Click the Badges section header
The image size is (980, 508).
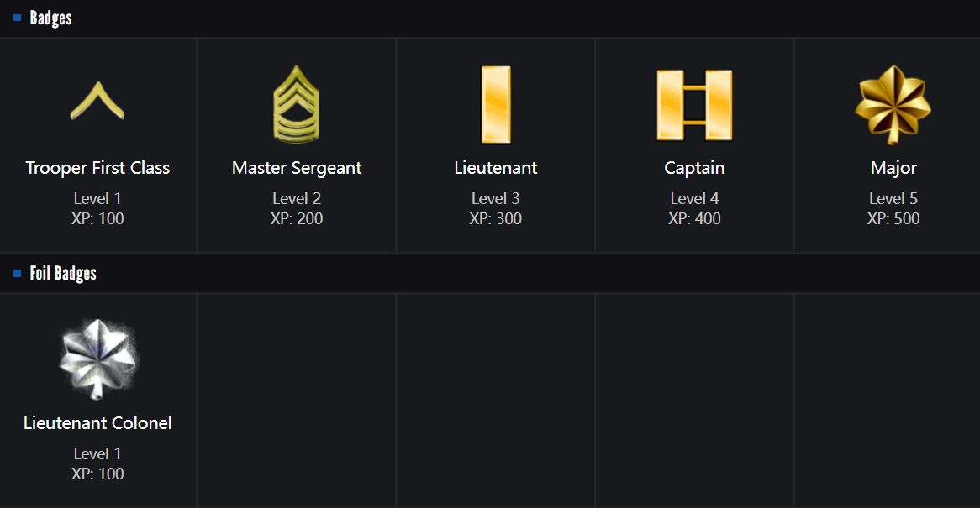pyautogui.click(x=50, y=18)
